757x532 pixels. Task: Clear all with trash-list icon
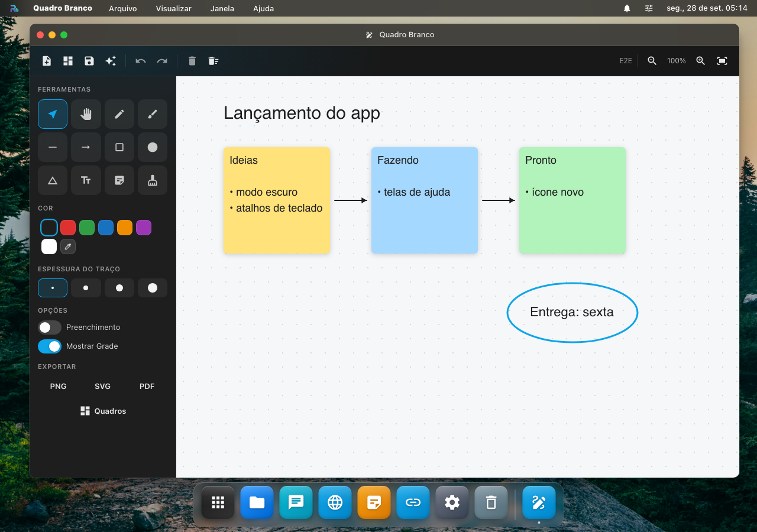coord(213,61)
